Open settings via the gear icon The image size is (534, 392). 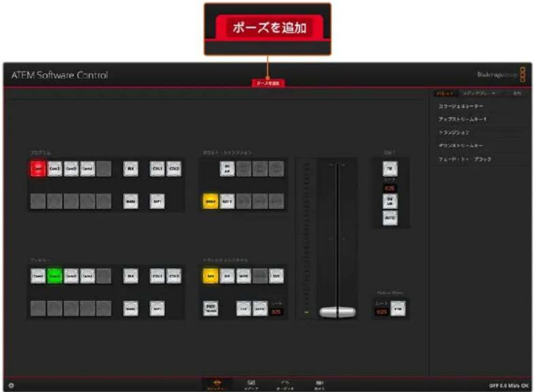11,385
